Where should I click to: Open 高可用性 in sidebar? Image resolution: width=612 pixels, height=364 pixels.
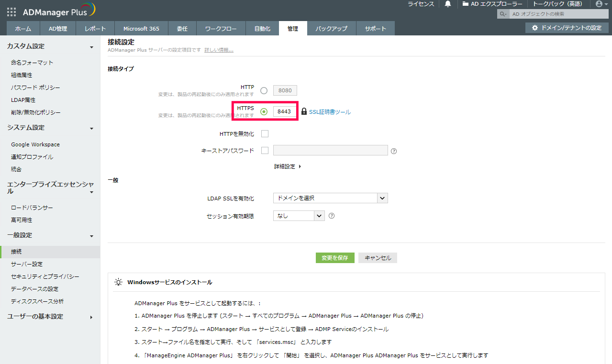(22, 220)
